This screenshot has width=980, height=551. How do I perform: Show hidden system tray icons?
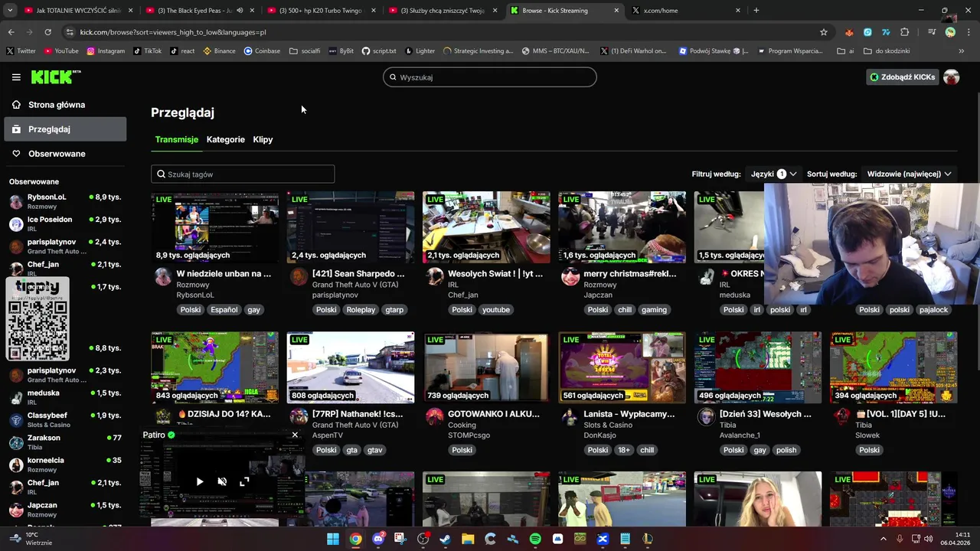(883, 539)
